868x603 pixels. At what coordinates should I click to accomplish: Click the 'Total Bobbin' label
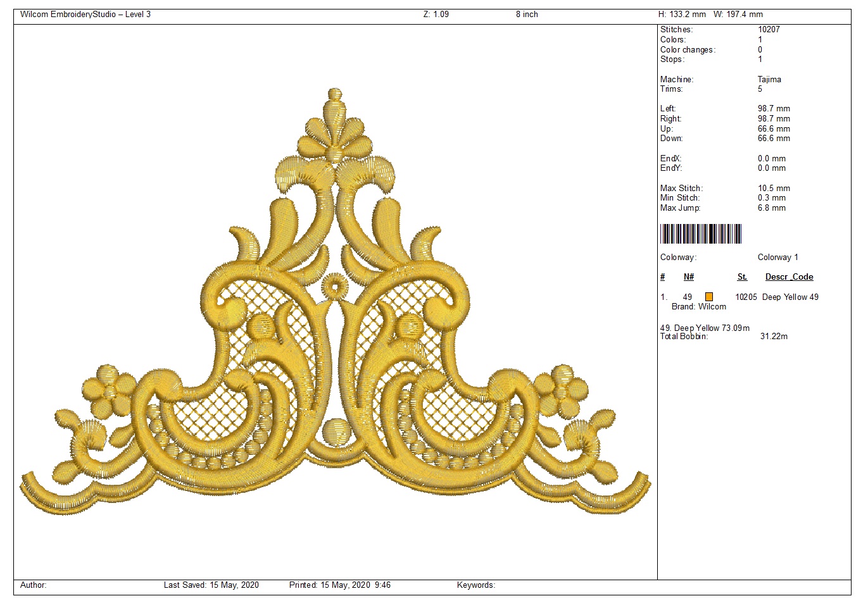click(x=684, y=337)
